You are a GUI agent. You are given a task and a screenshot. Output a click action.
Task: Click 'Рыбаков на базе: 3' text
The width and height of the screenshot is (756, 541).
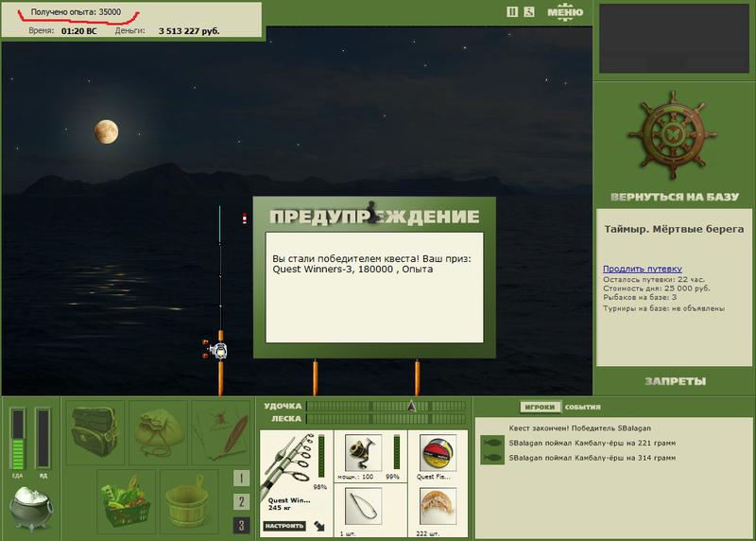tap(640, 297)
